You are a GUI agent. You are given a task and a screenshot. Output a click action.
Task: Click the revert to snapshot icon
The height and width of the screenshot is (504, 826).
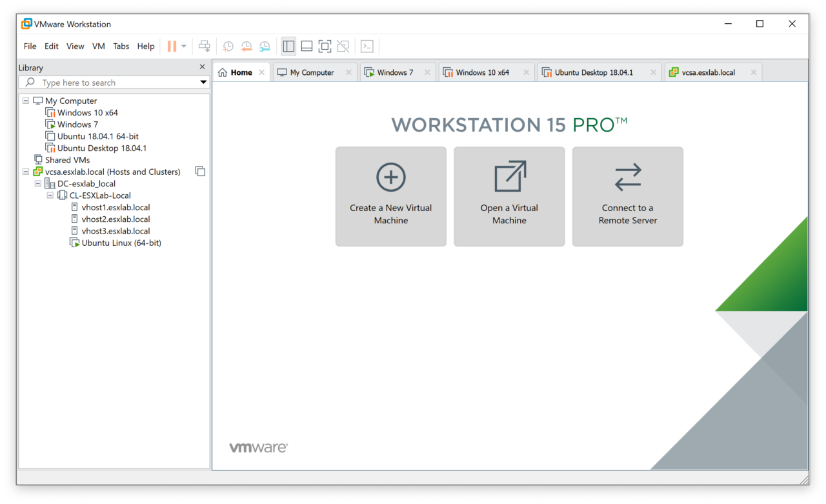(x=247, y=46)
